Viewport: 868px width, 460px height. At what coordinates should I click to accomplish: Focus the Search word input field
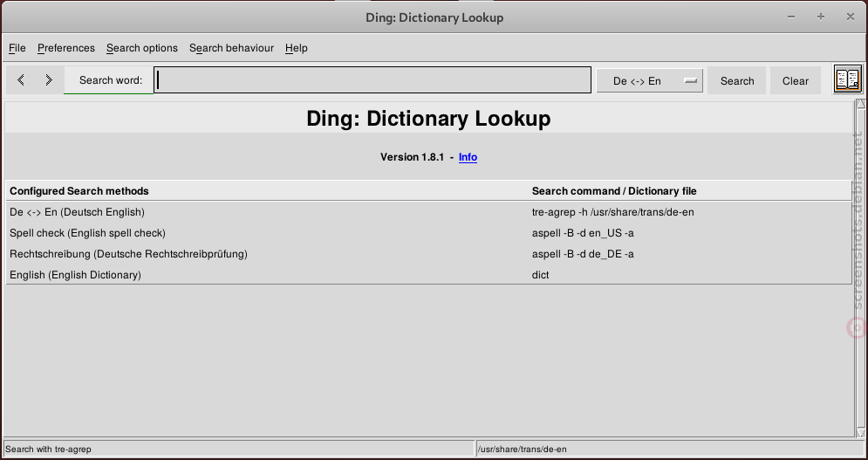coord(372,80)
